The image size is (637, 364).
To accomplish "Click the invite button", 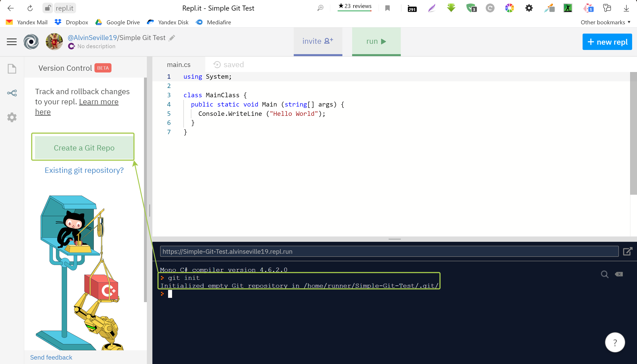I will (x=318, y=41).
